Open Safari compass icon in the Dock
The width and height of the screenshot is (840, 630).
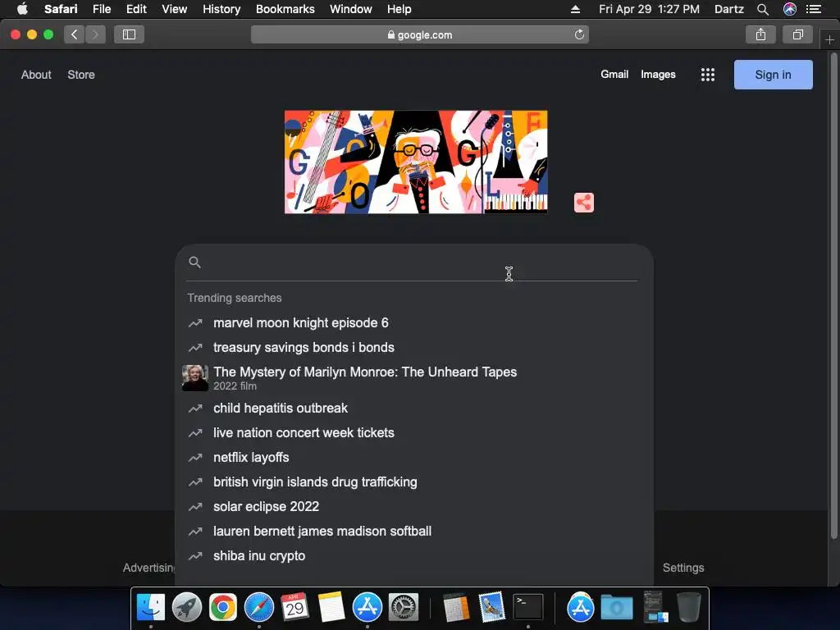pyautogui.click(x=258, y=607)
